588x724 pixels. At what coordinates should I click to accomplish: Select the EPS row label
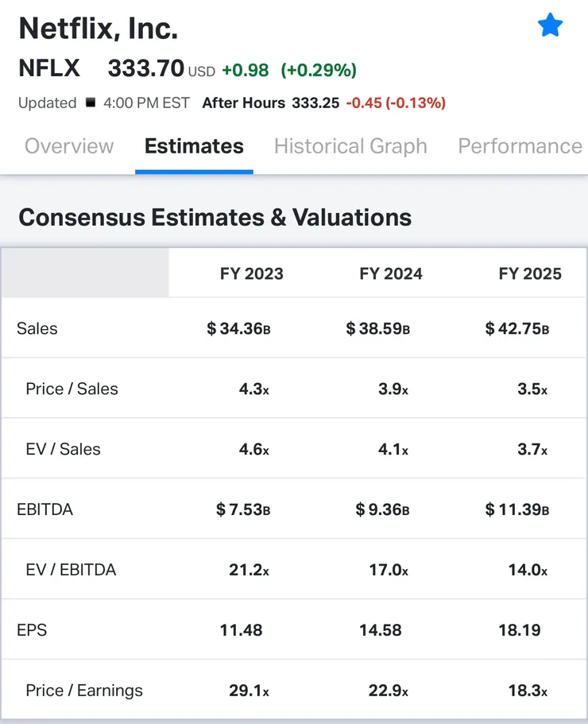point(32,630)
